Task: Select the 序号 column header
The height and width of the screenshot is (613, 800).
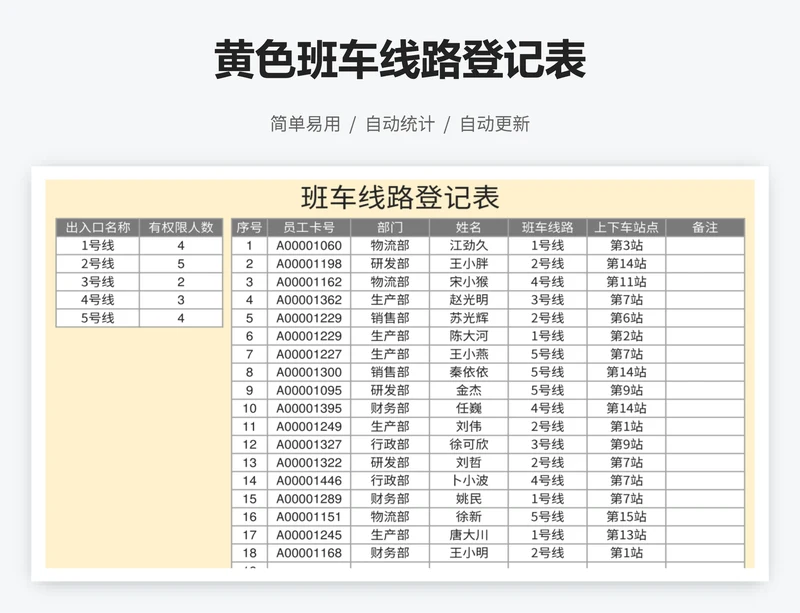Action: [249, 228]
